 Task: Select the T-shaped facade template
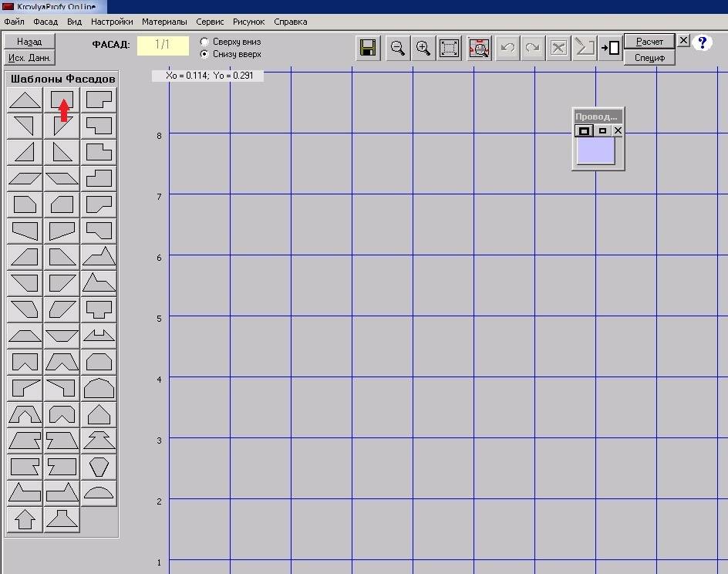click(x=99, y=309)
